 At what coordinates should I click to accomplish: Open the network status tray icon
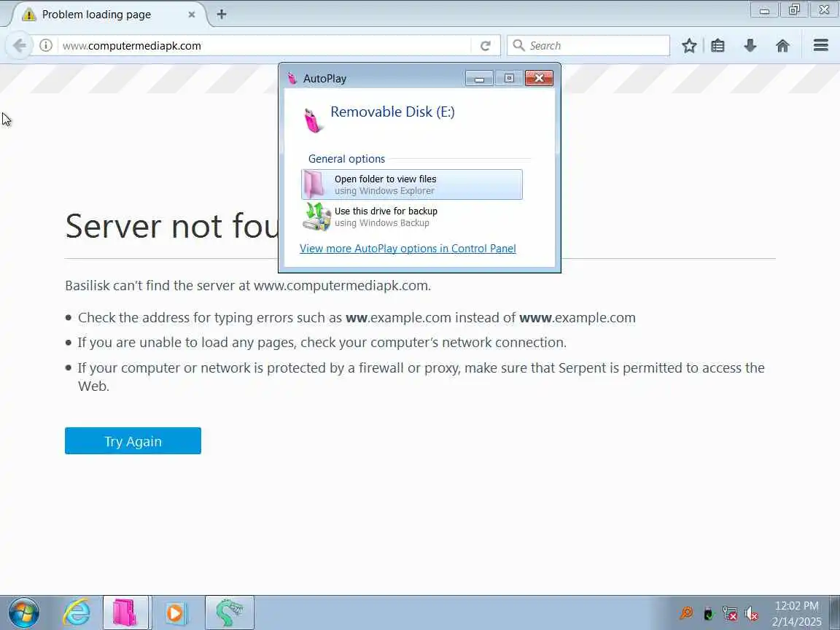(730, 612)
